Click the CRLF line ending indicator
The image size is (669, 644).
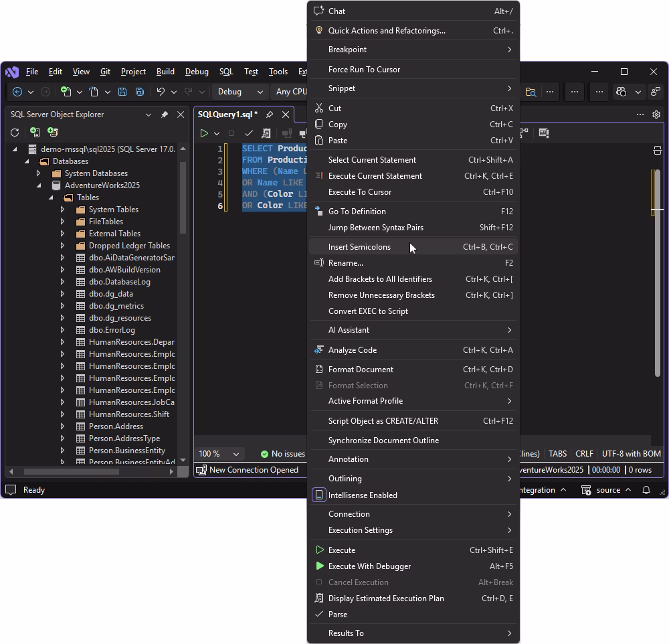pyautogui.click(x=584, y=453)
